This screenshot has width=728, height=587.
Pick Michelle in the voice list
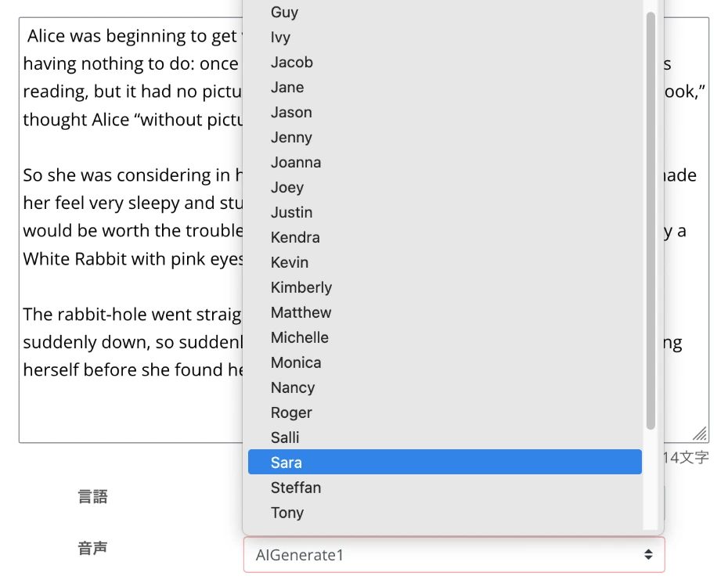(445, 338)
